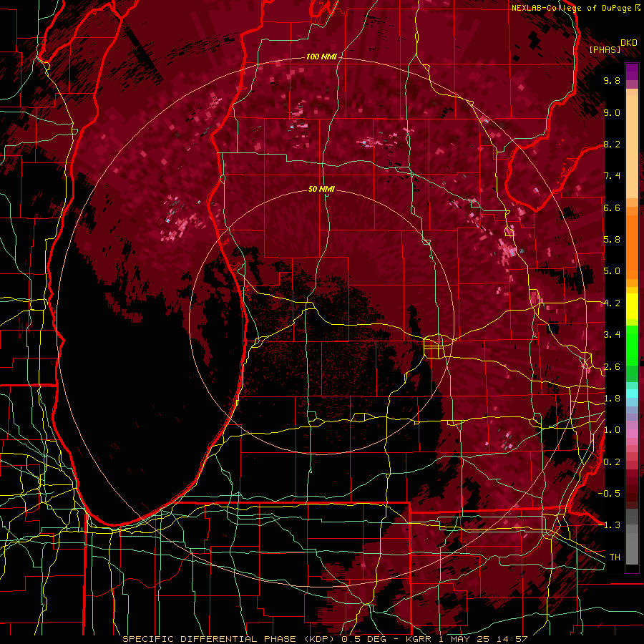Image resolution: width=644 pixels, height=644 pixels.
Task: Select the purple swatch atop the color bar
Action: (x=632, y=72)
